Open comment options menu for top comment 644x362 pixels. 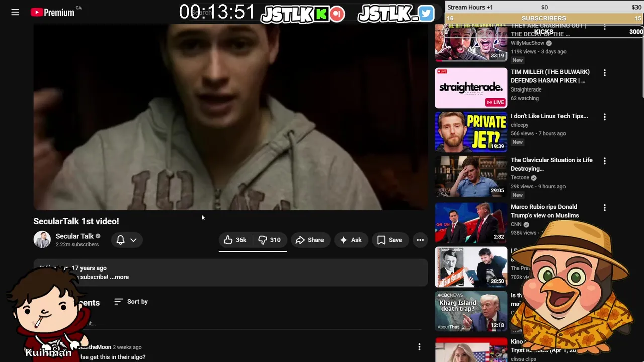[x=419, y=347]
